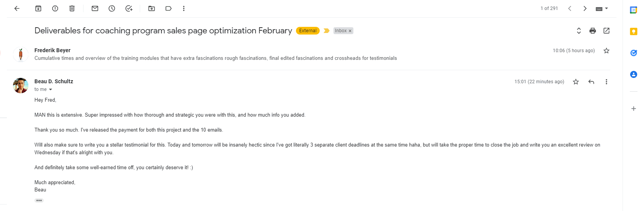Expand recipient details next to 'to me'
This screenshot has width=644, height=211.
tap(51, 89)
